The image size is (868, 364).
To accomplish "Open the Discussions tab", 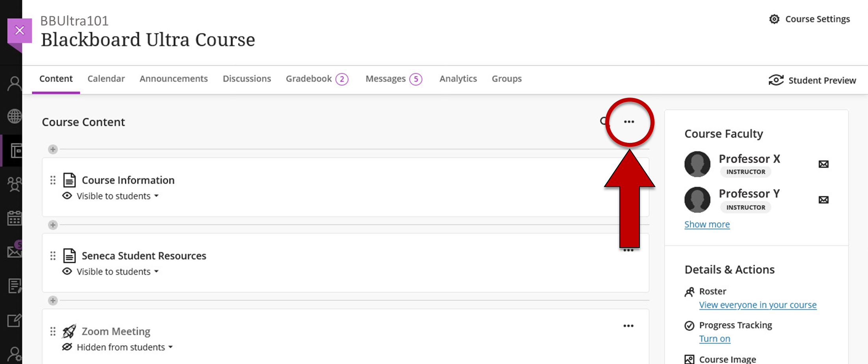I will tap(247, 79).
